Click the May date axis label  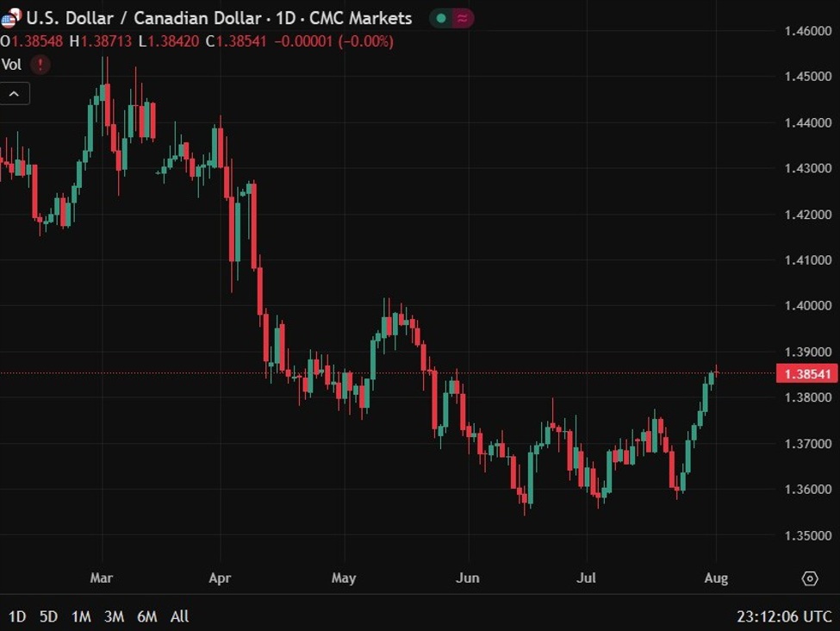coord(344,578)
